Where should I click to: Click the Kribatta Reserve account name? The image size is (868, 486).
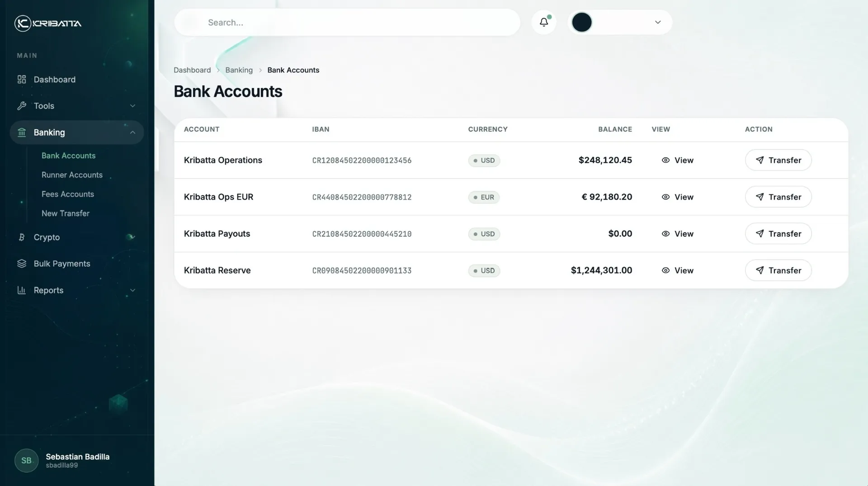click(x=217, y=270)
